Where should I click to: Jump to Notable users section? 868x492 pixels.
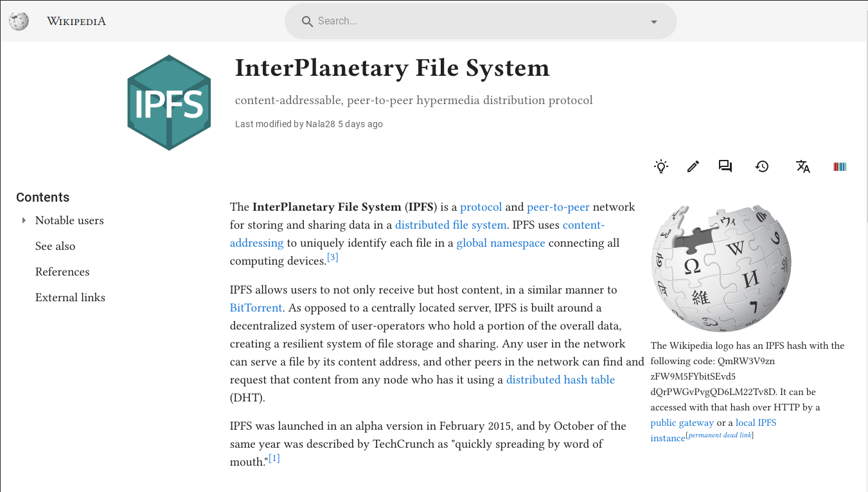tap(69, 220)
